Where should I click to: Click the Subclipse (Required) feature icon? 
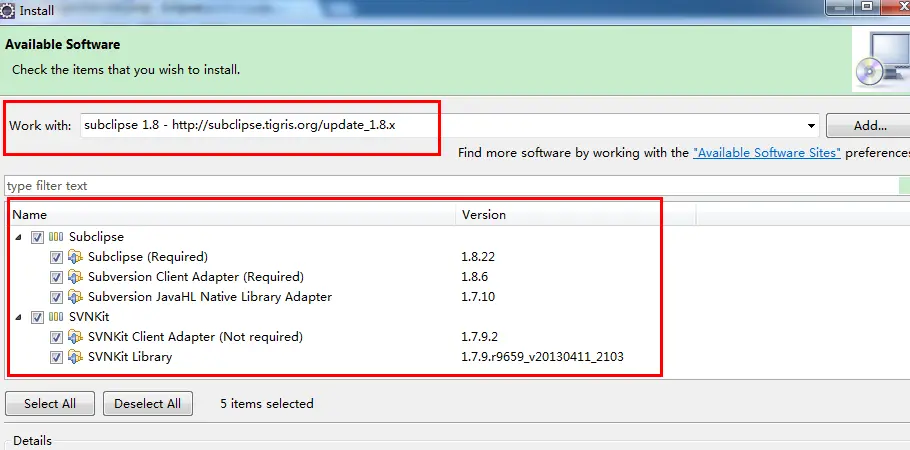(75, 257)
